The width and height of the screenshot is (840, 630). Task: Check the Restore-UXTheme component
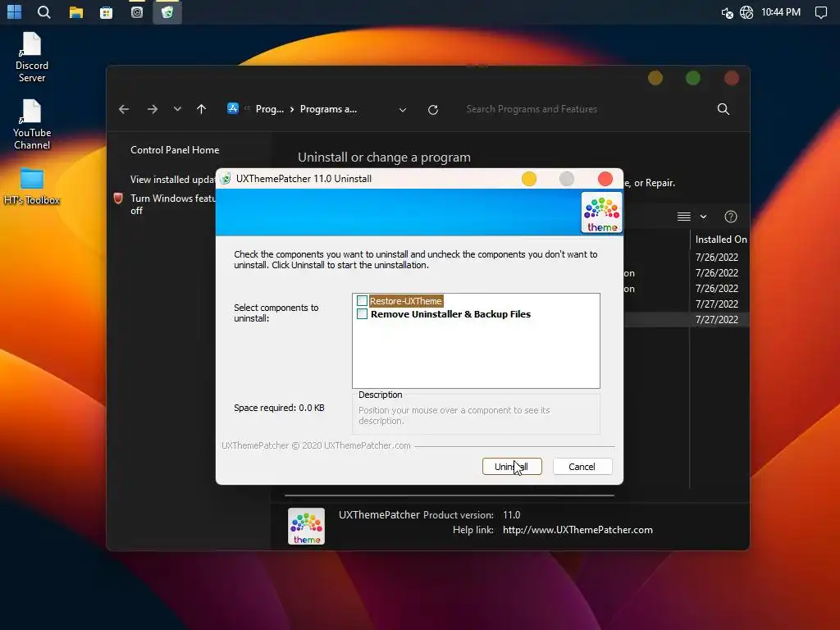pos(362,300)
